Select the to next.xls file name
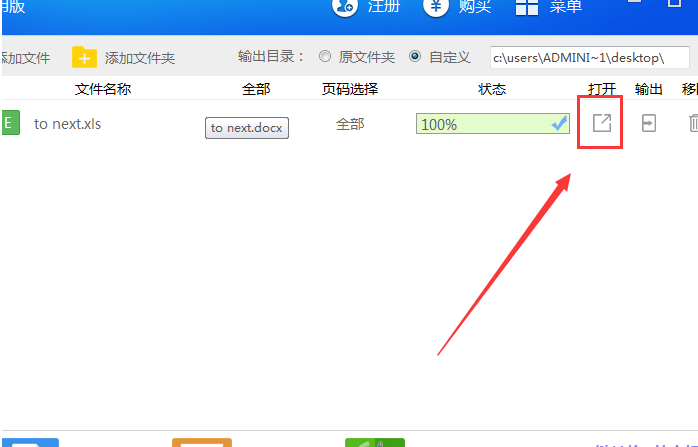Image resolution: width=698 pixels, height=447 pixels. tap(68, 124)
